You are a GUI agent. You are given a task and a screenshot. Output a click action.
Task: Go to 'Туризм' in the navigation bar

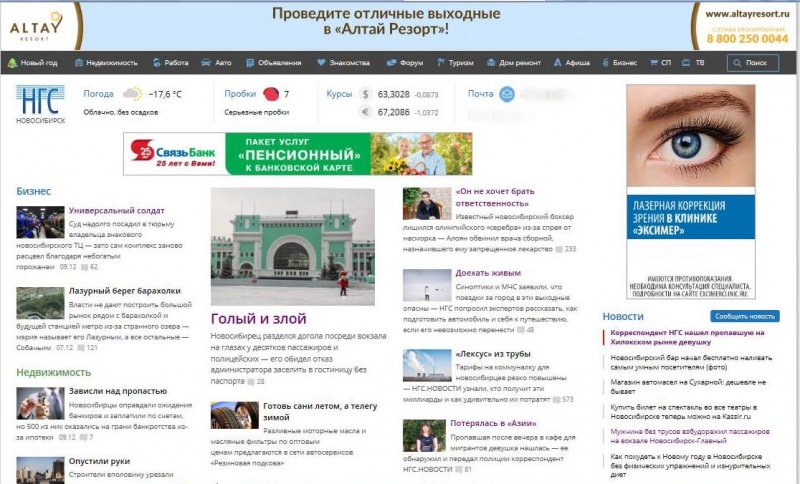click(x=456, y=63)
